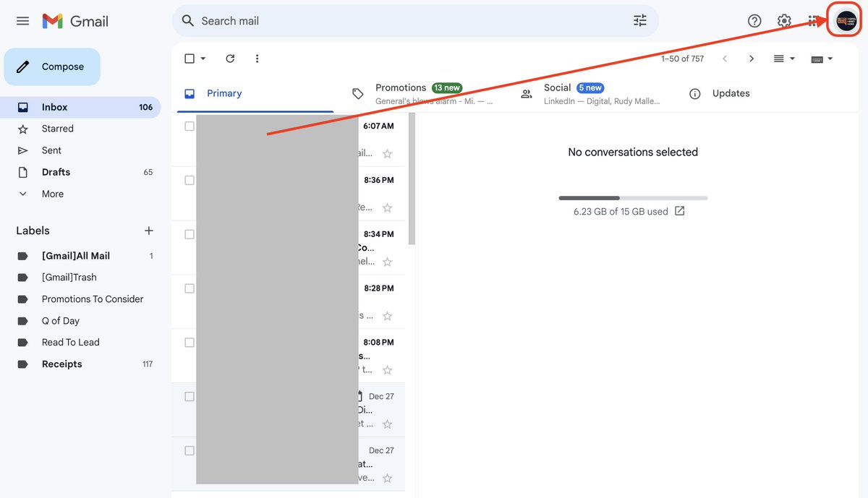868x498 pixels.
Task: Select the last Dec 27 email checkbox
Action: click(190, 451)
